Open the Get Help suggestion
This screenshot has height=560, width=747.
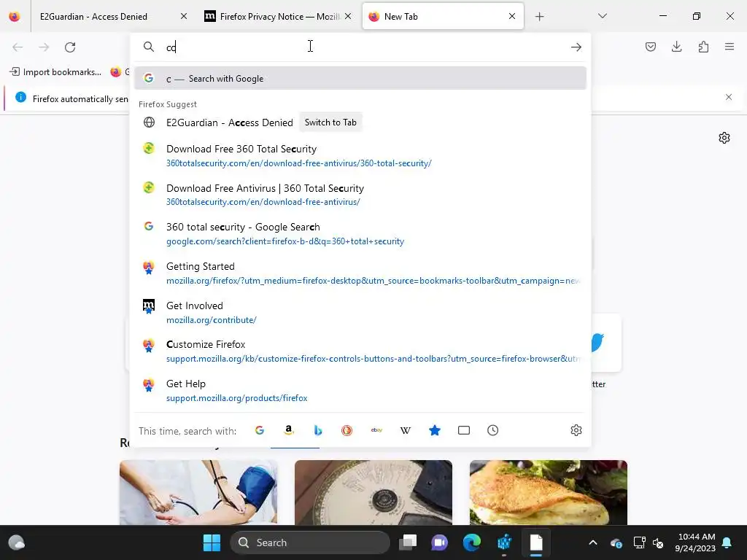pos(360,391)
